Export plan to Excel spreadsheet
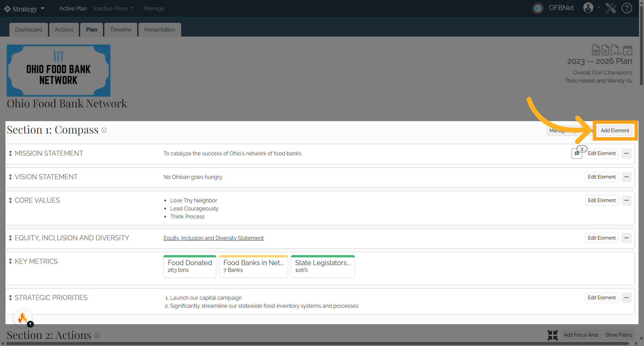Image resolution: width=644 pixels, height=346 pixels. click(605, 50)
